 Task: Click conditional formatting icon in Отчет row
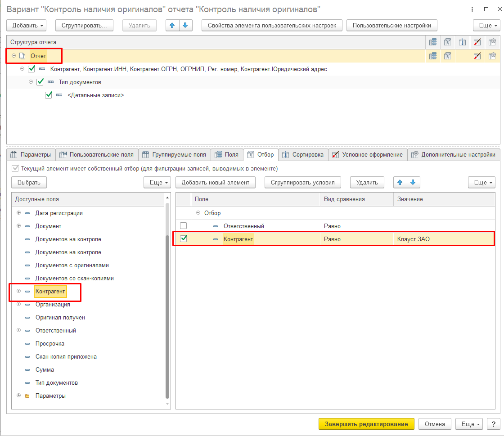(477, 56)
